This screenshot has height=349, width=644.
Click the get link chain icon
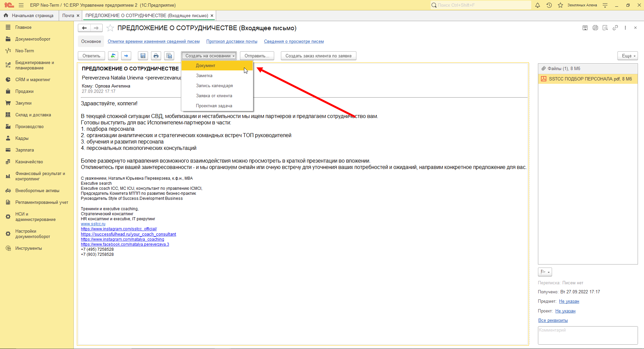click(615, 28)
